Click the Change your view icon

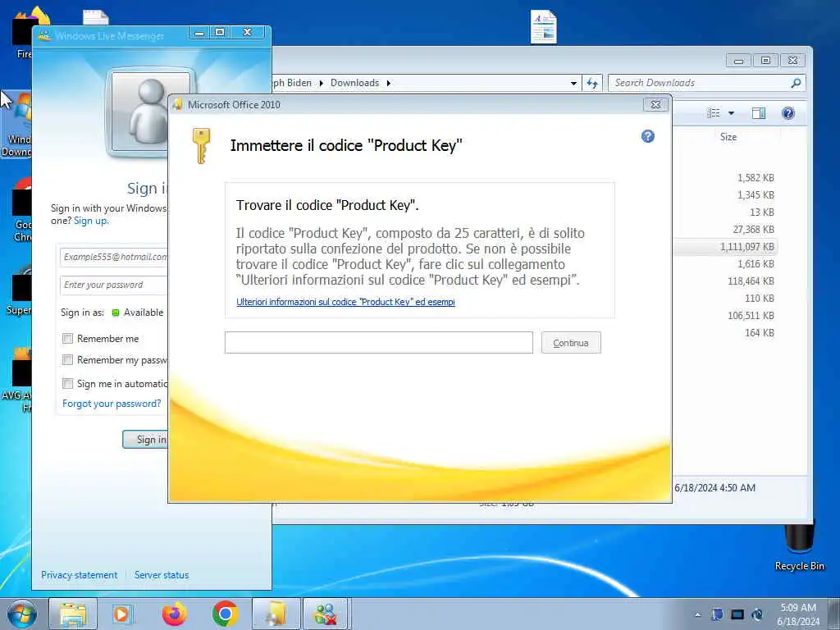(x=714, y=113)
